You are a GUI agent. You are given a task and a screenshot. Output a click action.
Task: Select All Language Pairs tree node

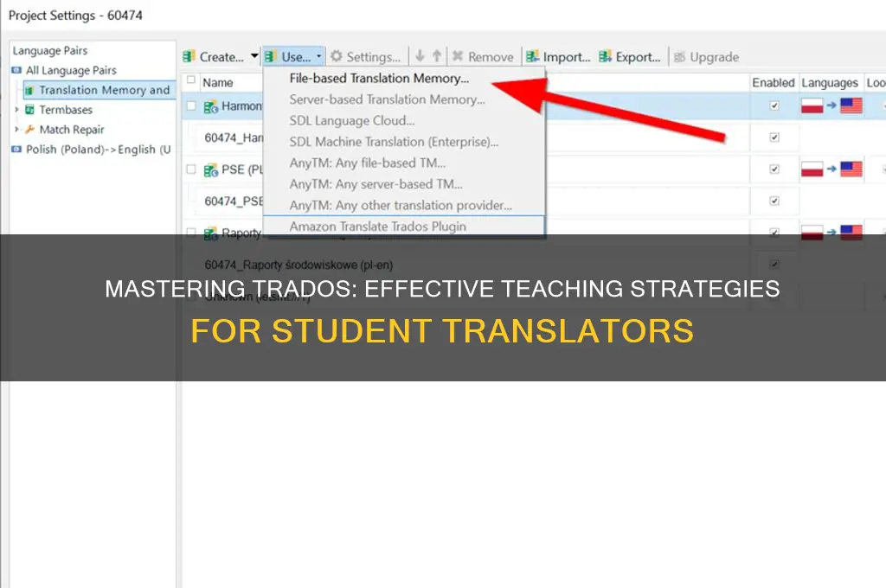(x=71, y=70)
